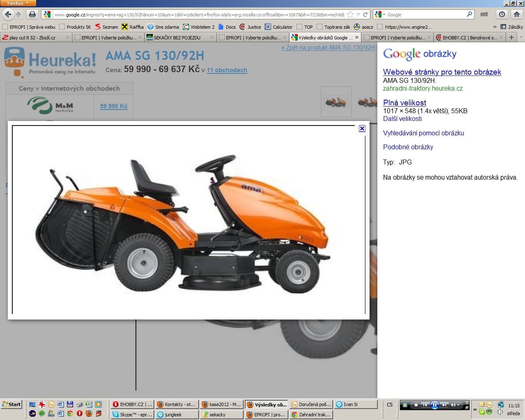Open the Windows Start button

tap(11, 404)
